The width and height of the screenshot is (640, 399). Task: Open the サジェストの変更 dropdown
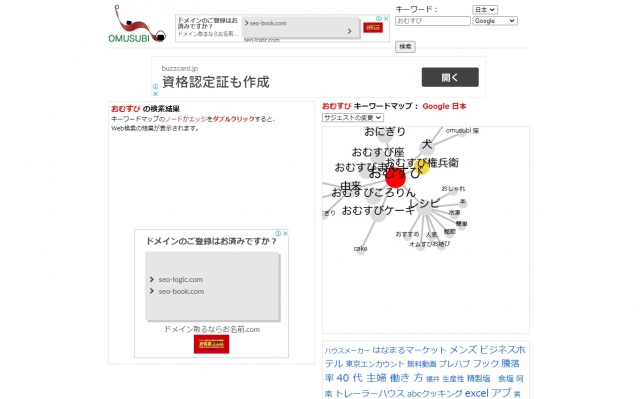pyautogui.click(x=353, y=117)
